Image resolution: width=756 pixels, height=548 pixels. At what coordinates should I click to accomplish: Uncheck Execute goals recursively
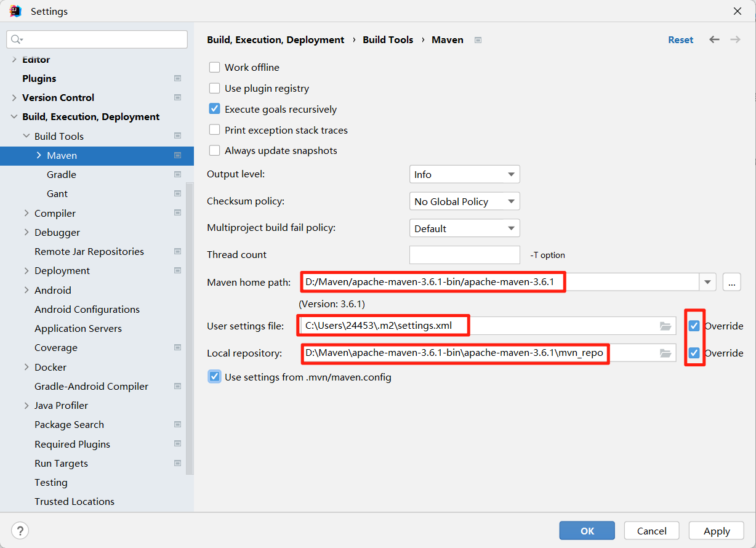point(214,109)
